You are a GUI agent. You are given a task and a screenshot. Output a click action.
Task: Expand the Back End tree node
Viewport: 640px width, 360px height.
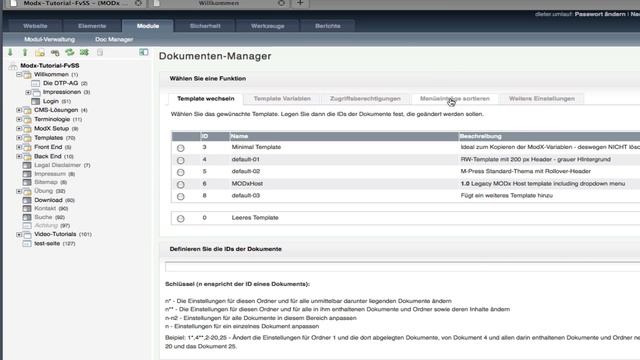coord(19,156)
